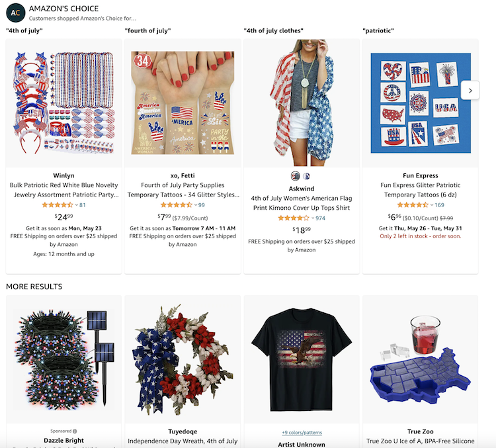Viewport: 496px width, 448px height.
Task: Open the eagle flag t-shirt image
Action: (x=302, y=359)
